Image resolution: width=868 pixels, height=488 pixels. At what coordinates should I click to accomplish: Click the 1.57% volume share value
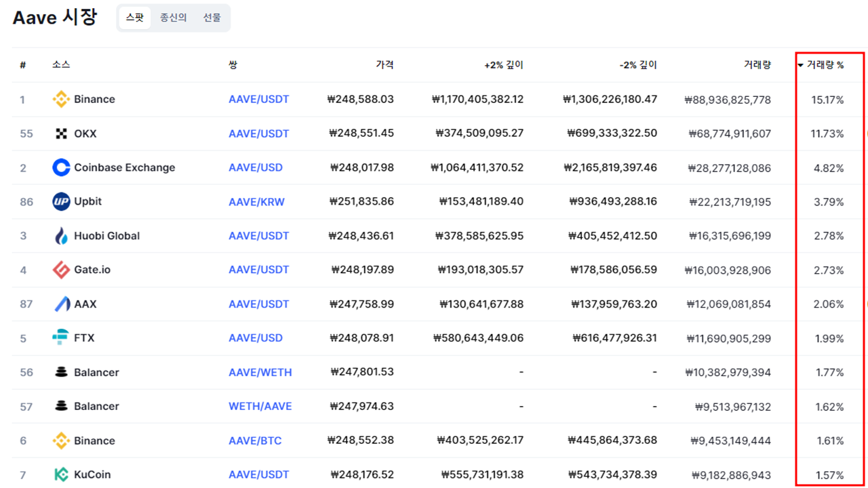[830, 475]
